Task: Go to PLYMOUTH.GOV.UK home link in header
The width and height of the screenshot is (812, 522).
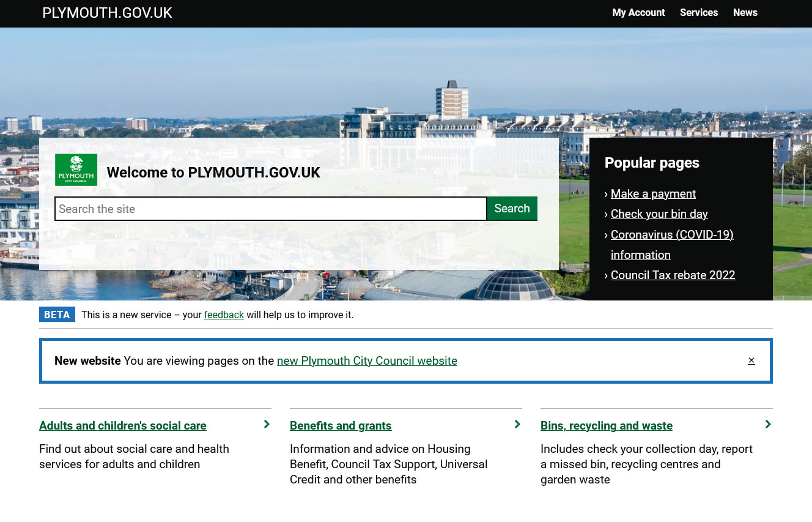Action: [x=107, y=13]
